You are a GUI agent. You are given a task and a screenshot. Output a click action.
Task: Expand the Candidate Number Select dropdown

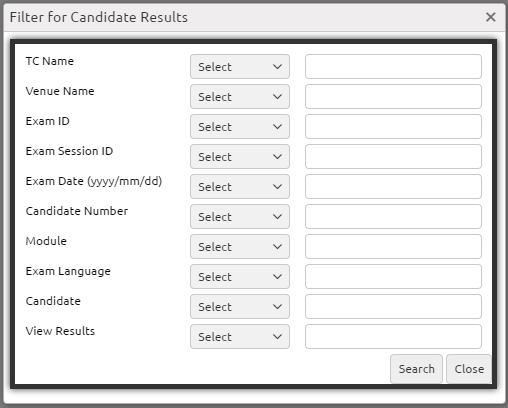(240, 217)
